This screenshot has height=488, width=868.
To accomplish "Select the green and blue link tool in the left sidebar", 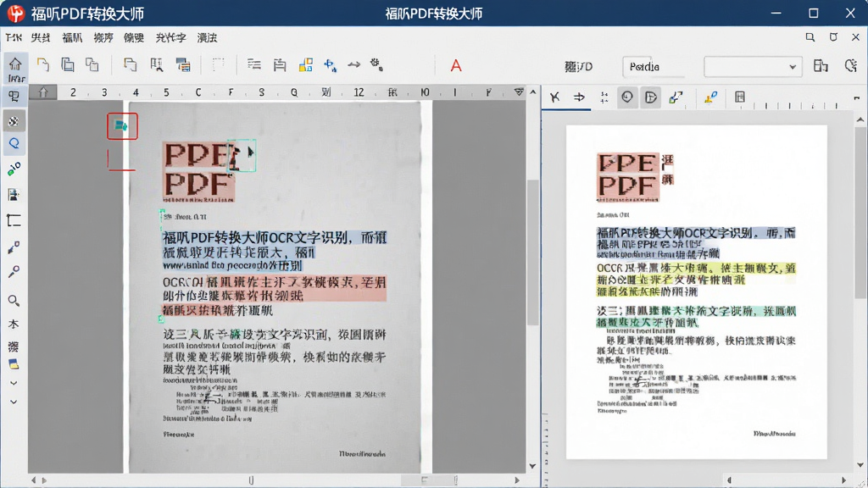I will click(x=14, y=169).
